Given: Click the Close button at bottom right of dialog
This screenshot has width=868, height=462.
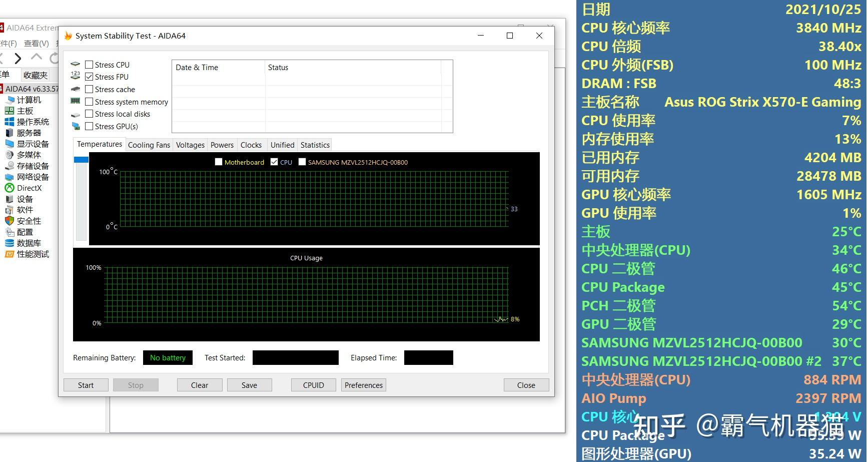Looking at the screenshot, I should 526,385.
